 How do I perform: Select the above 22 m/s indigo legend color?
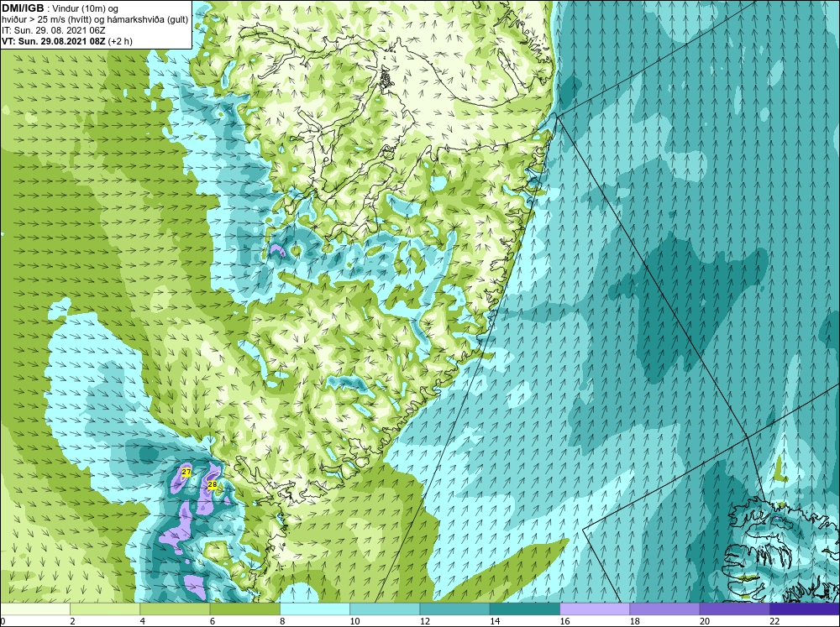tap(805, 609)
